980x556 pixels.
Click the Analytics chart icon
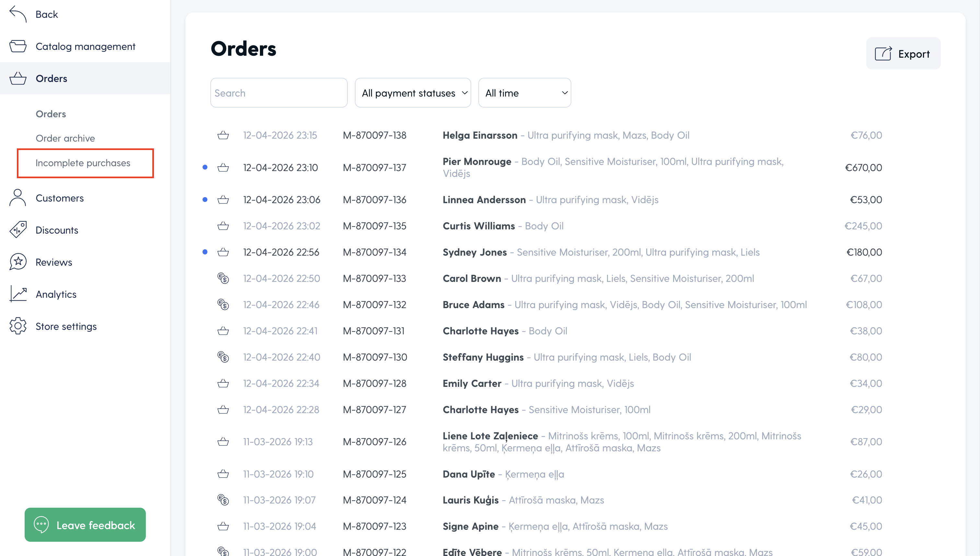click(x=18, y=294)
